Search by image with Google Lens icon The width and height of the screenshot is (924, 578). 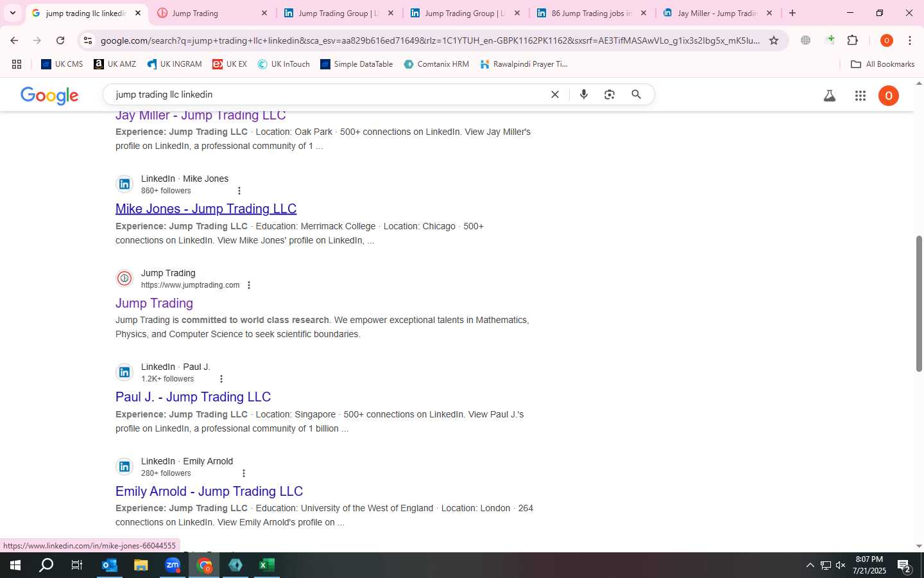point(610,94)
